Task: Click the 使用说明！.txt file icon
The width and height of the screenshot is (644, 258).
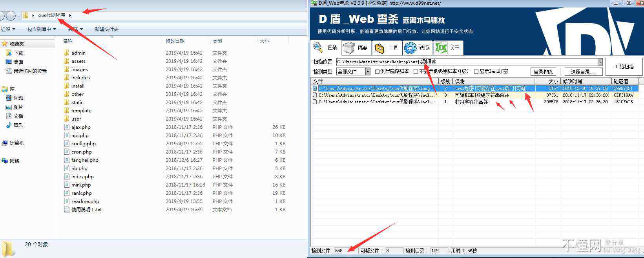Action: pyautogui.click(x=67, y=210)
